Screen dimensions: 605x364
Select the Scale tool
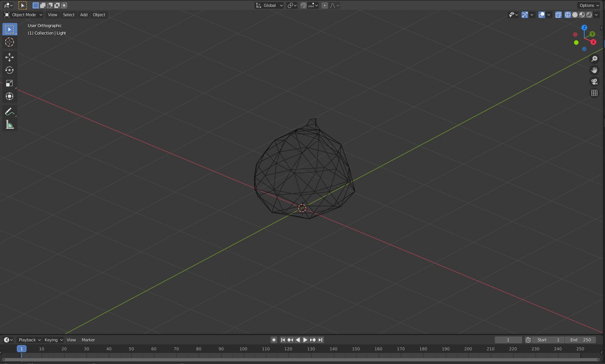pyautogui.click(x=9, y=83)
